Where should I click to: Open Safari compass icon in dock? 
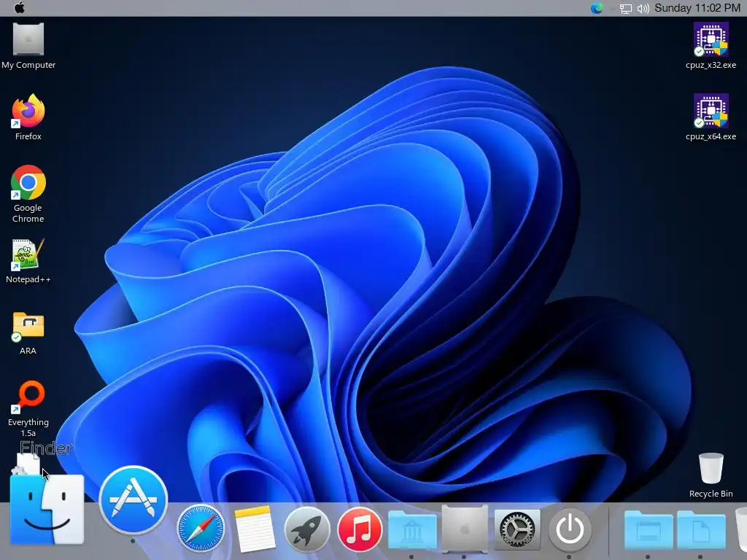point(201,528)
